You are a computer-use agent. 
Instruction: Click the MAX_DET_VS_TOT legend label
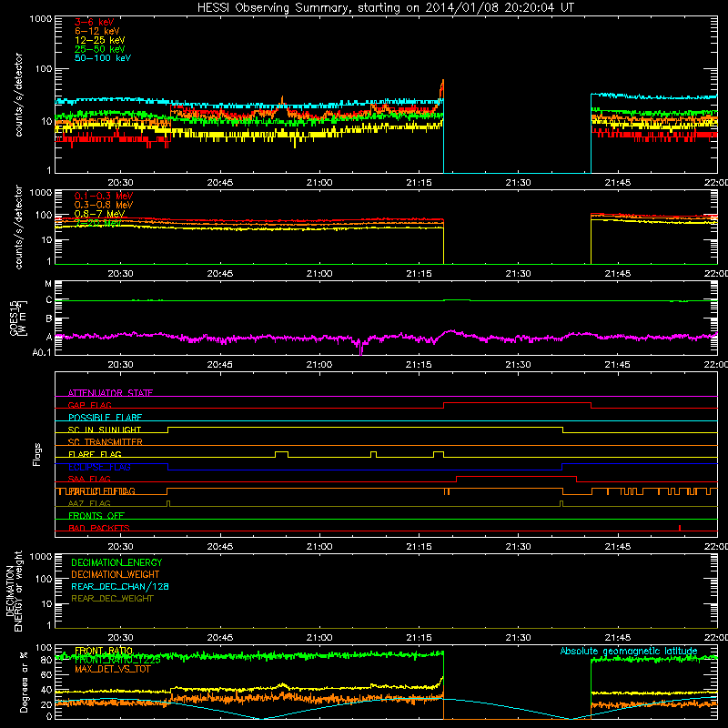pyautogui.click(x=112, y=669)
